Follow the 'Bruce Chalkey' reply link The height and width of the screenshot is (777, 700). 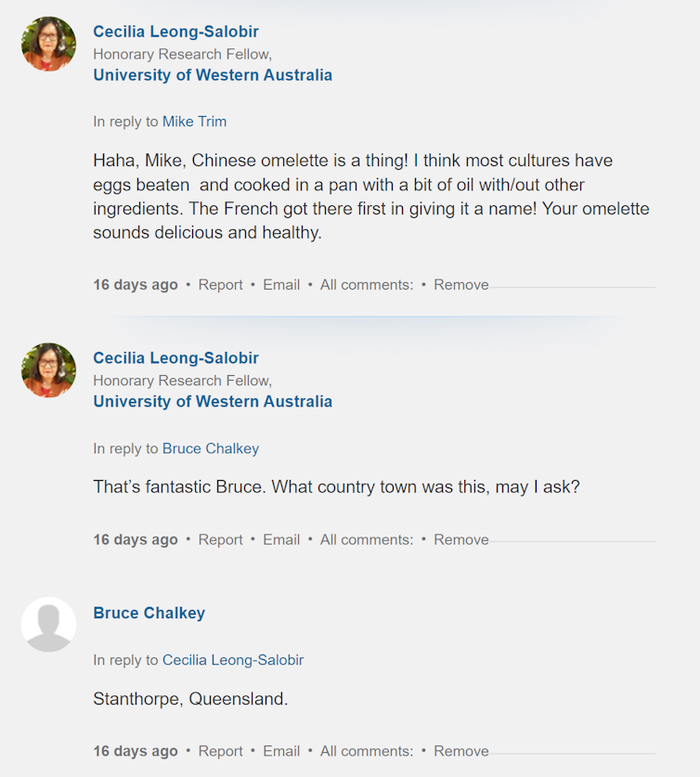pyautogui.click(x=211, y=448)
